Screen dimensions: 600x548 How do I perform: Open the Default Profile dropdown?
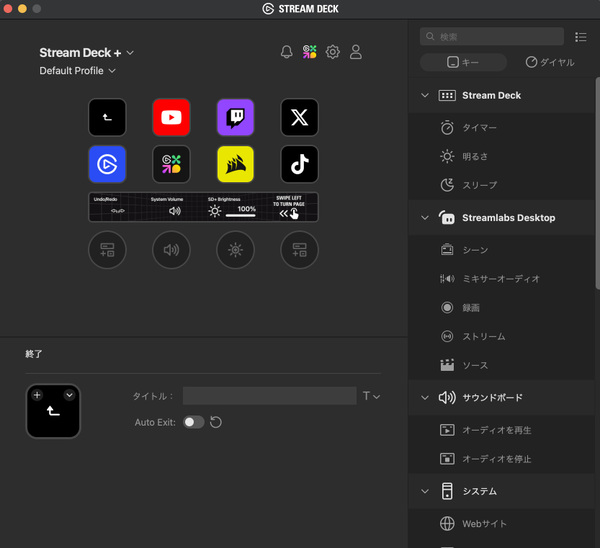[78, 71]
